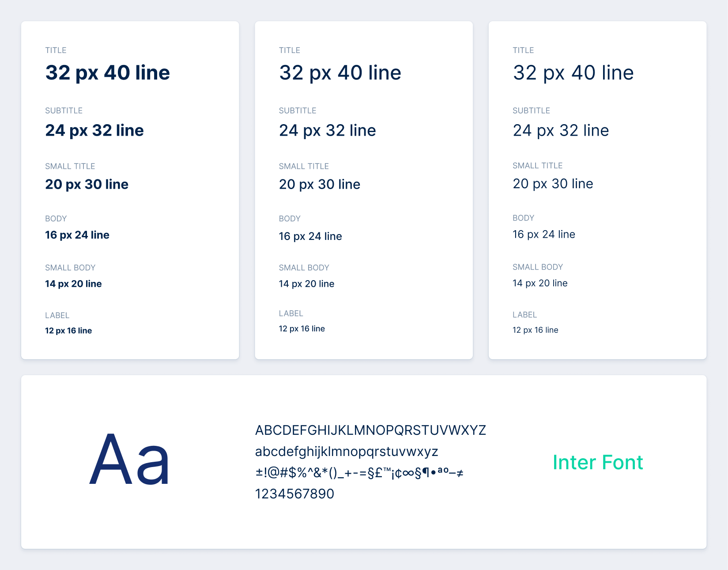Click the uppercase alphabet line
This screenshot has height=570, width=728.
point(370,430)
